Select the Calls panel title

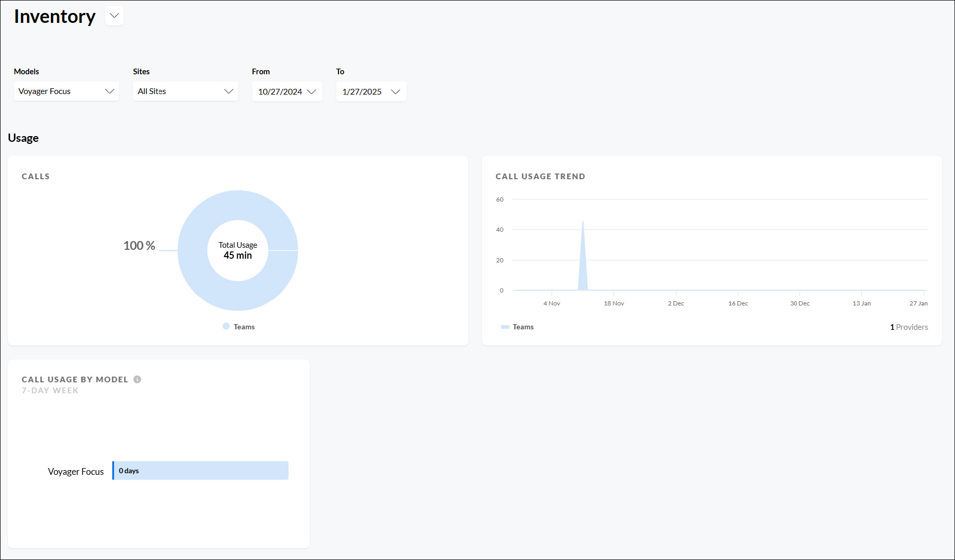(35, 176)
